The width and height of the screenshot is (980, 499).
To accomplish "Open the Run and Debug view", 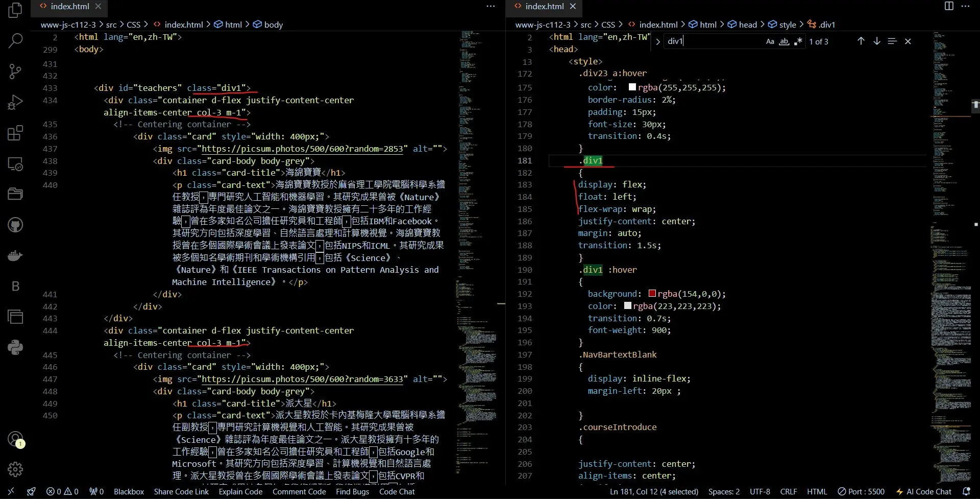I will coord(15,103).
